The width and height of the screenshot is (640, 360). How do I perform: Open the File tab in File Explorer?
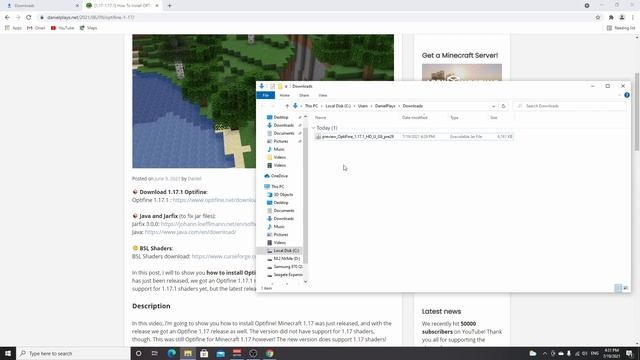[265, 95]
